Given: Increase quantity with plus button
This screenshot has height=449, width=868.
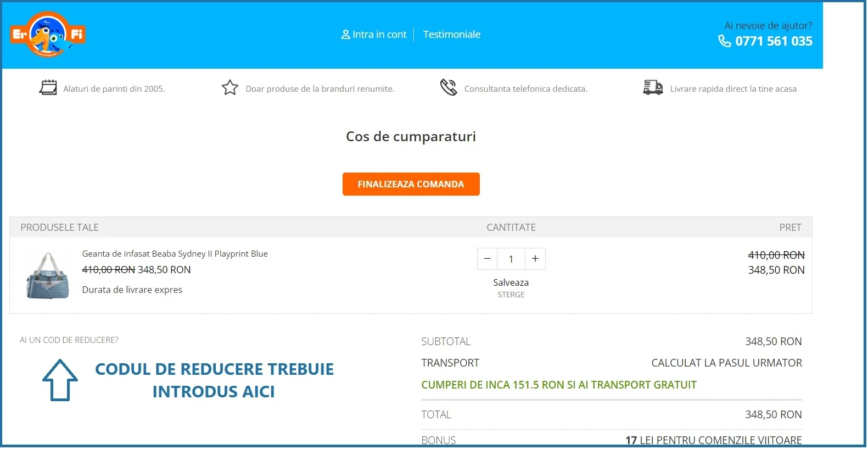Looking at the screenshot, I should click(x=535, y=259).
